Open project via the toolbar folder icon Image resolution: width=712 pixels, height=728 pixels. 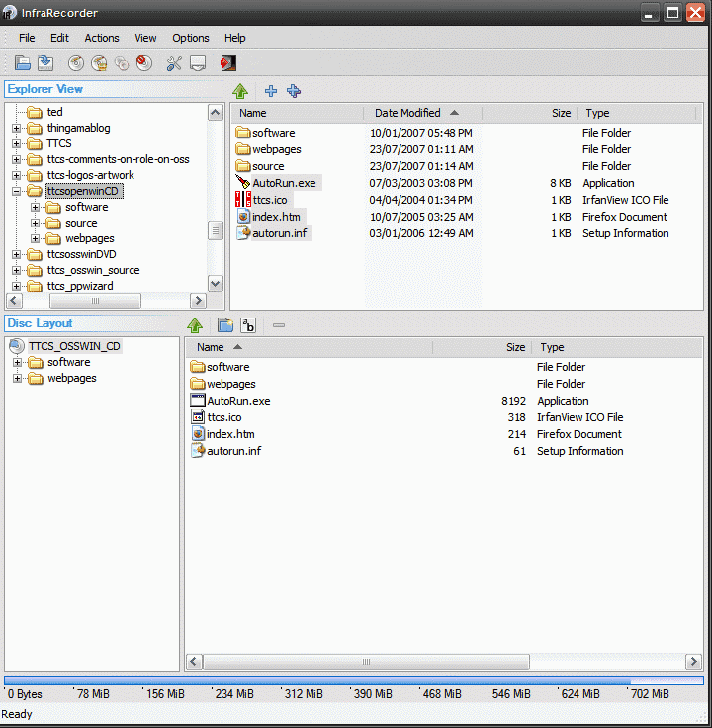point(22,63)
